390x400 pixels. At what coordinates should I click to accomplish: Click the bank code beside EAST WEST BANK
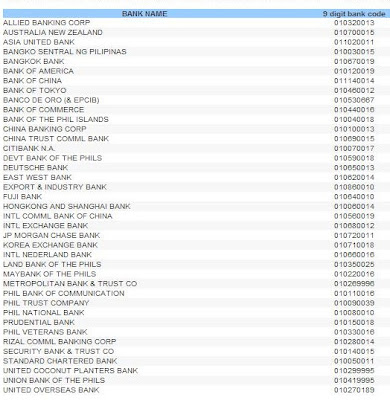coord(354,178)
